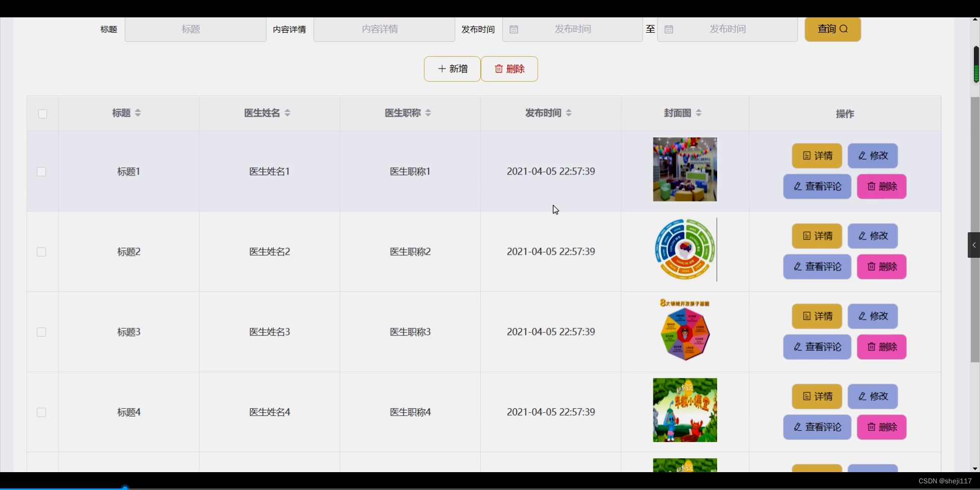Screen dimensions: 980x490
Task: Sort table by 医生职称 column arrows
Action: 428,113
